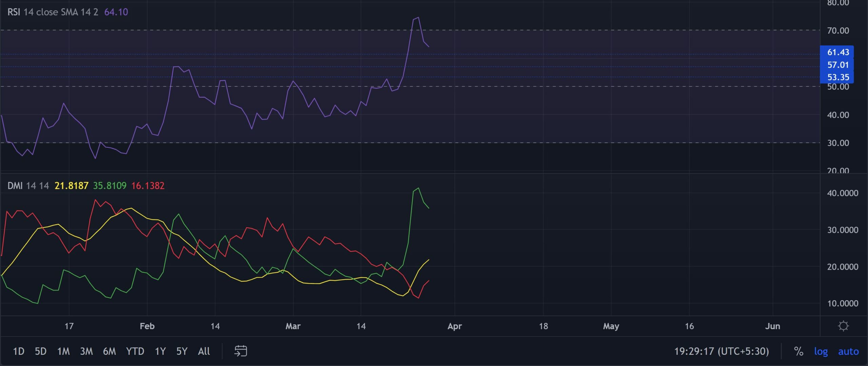Click the RSI value 64.10
868x366 pixels.
[116, 12]
